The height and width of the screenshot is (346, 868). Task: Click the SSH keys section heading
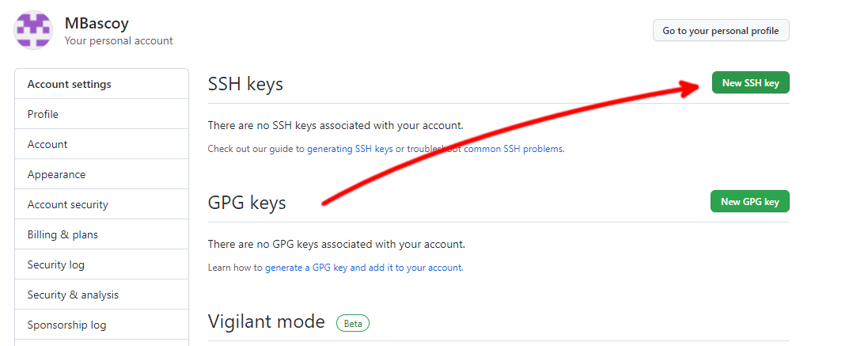click(245, 84)
